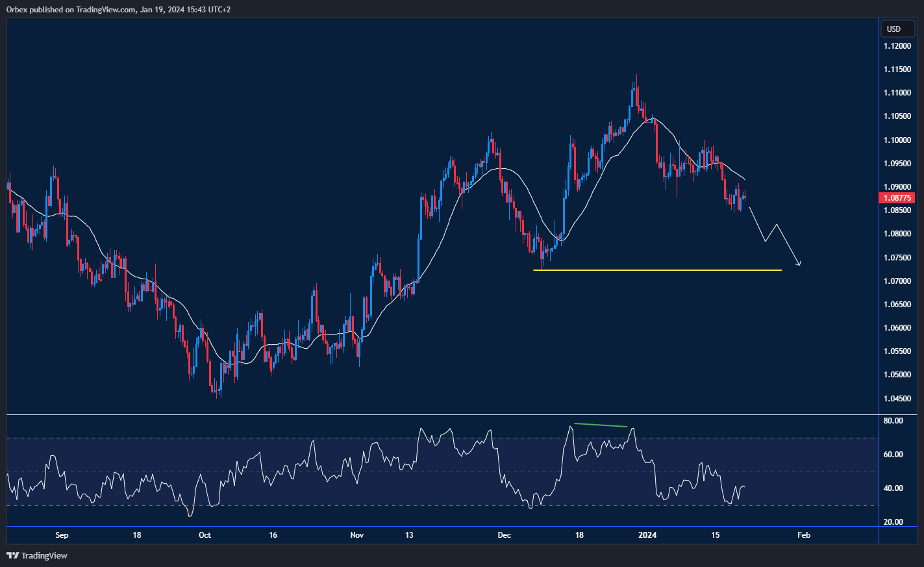Select the 'Sep' date label on time axis
The image size is (924, 567).
[x=62, y=535]
